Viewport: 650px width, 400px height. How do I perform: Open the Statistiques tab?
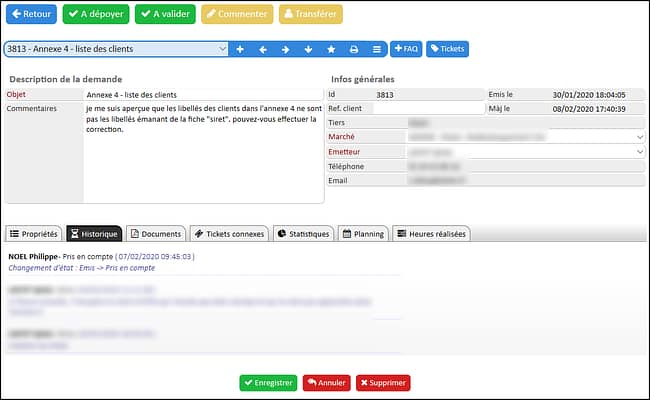coord(303,234)
